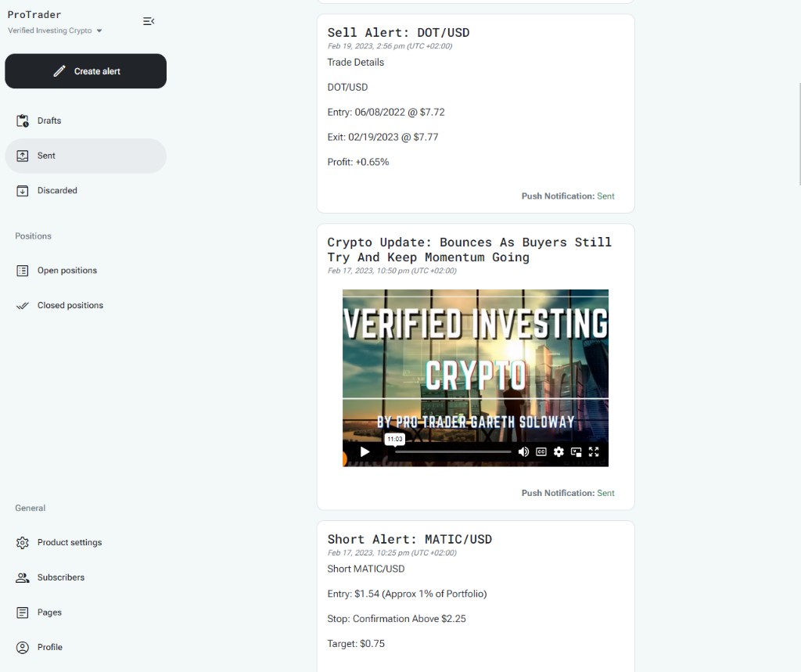Select the Sent section
This screenshot has width=801, height=672.
coord(86,156)
